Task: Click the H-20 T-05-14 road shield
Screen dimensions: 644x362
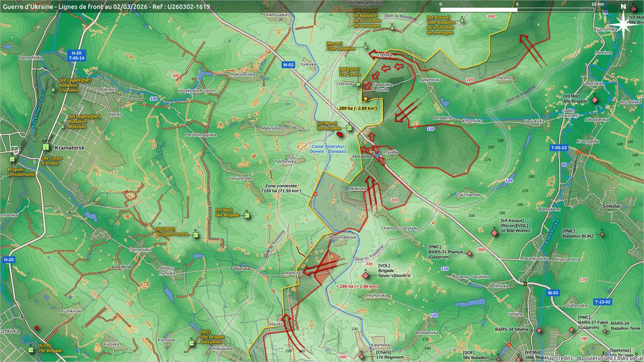Action: click(77, 55)
